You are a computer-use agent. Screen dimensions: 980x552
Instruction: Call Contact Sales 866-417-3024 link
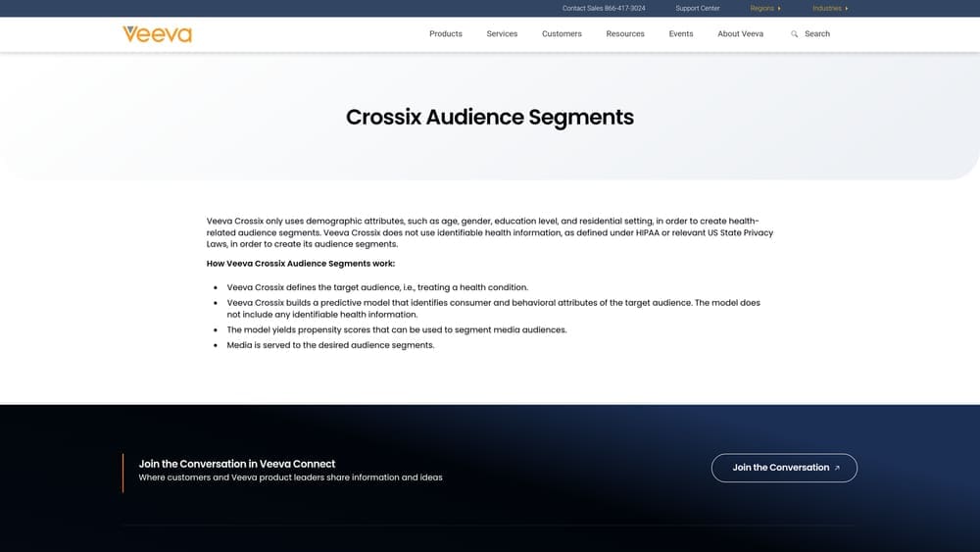(x=604, y=8)
